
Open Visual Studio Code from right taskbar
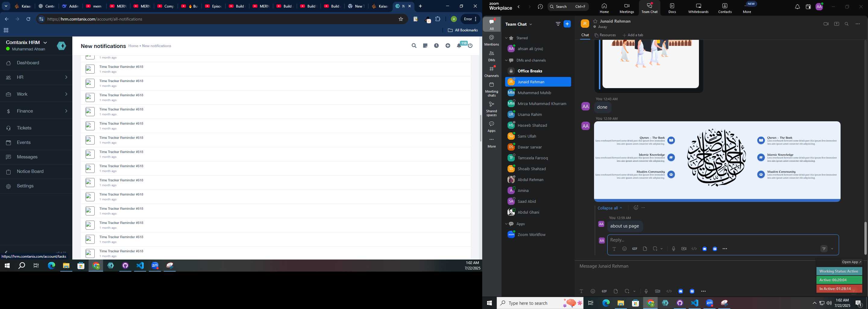point(695,303)
